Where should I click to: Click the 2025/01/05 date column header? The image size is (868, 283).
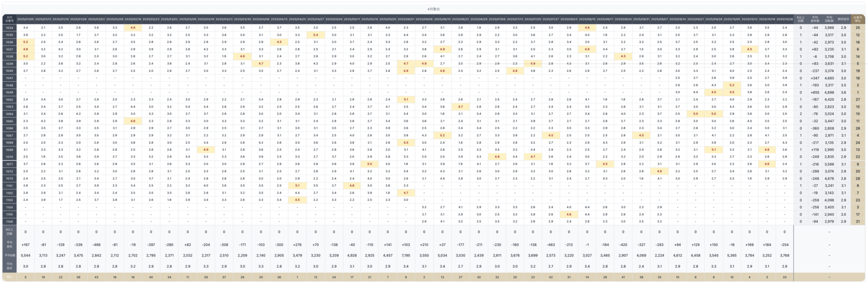[25, 19]
